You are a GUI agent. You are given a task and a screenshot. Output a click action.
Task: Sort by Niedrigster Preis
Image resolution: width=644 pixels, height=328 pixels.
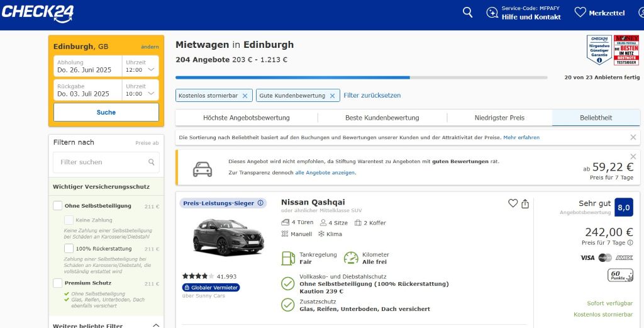(499, 118)
